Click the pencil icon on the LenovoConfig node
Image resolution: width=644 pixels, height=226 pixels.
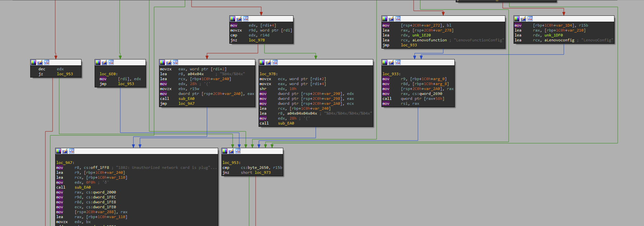[x=523, y=19]
